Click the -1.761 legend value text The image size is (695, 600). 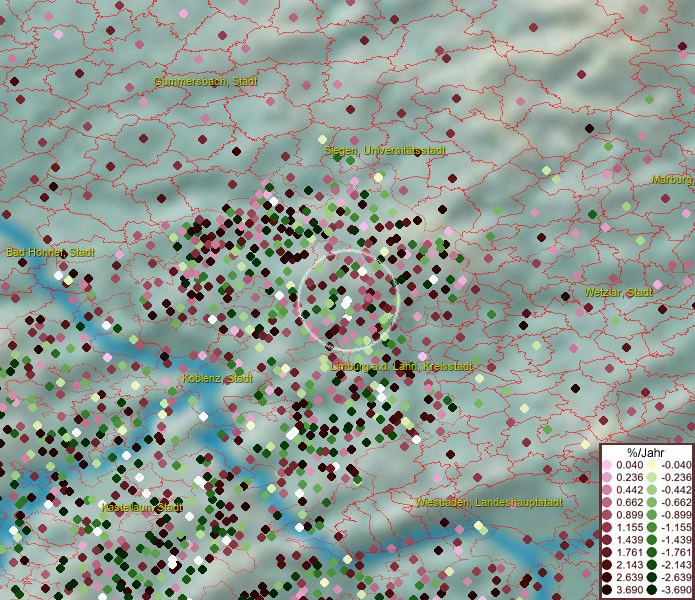tap(676, 552)
